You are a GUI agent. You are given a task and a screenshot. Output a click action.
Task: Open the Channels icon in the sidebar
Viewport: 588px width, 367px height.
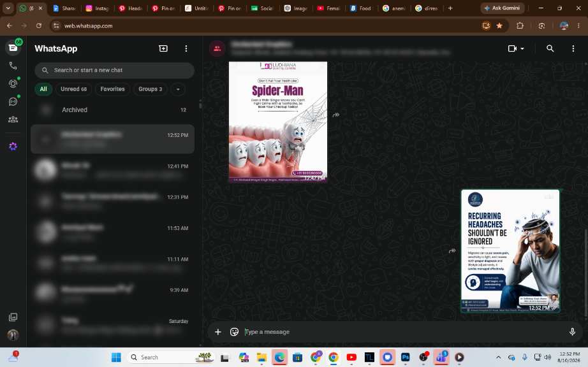13,101
